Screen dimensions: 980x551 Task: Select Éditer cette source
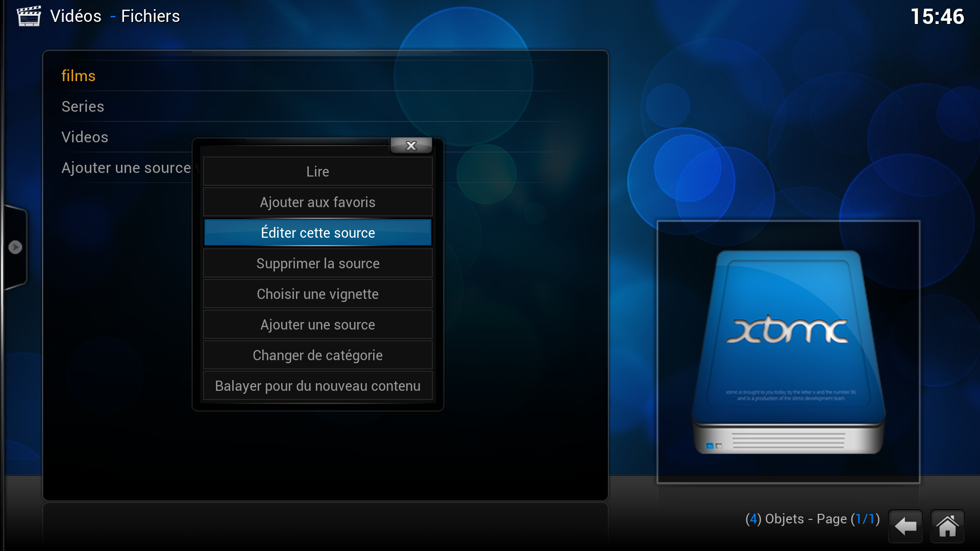pos(317,233)
